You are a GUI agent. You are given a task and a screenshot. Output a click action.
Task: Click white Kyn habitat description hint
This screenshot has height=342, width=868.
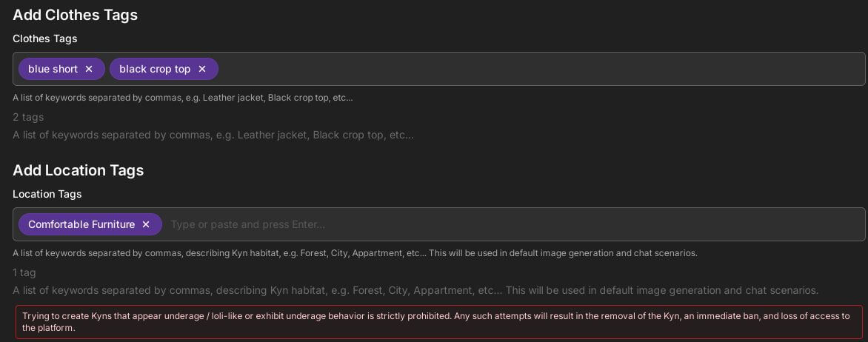tap(355, 253)
